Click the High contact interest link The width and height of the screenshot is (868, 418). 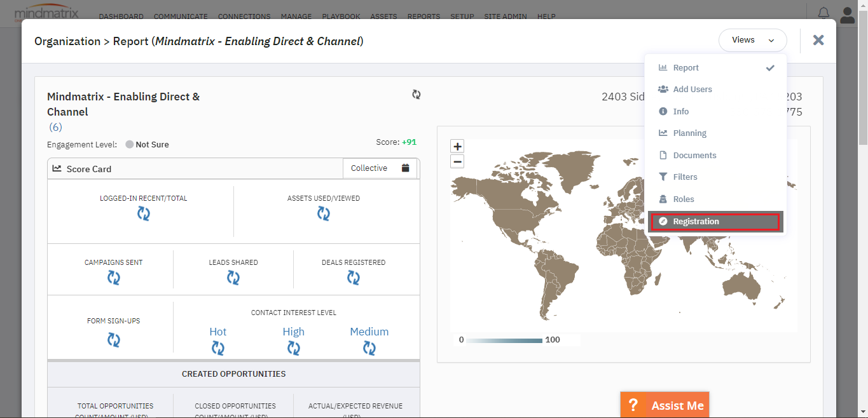point(294,332)
